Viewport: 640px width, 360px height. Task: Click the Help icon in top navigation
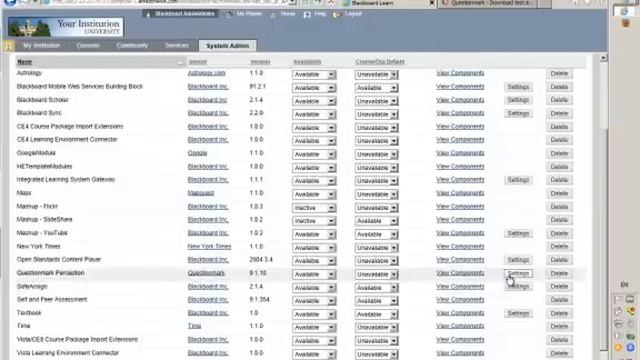pyautogui.click(x=307, y=14)
